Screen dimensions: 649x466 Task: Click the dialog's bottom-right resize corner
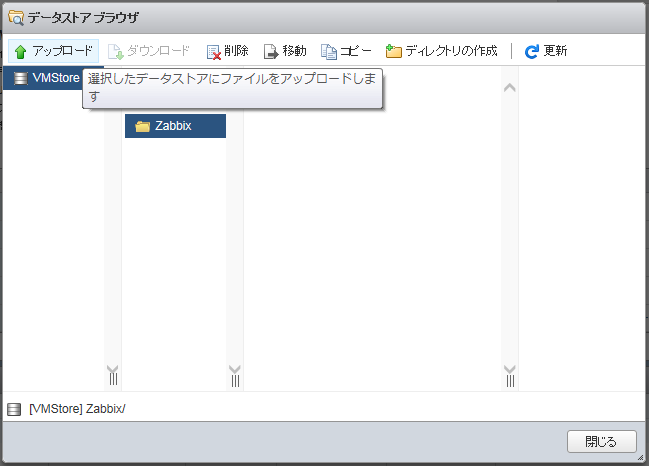[640, 458]
